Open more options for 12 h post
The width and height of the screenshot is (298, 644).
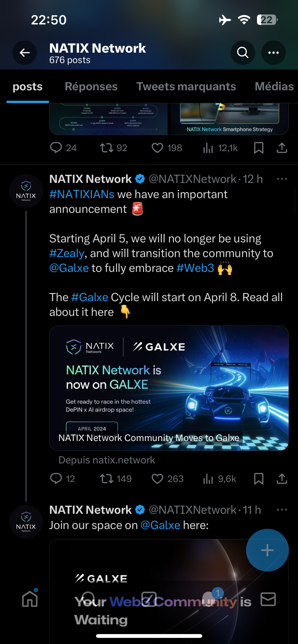pyautogui.click(x=282, y=179)
